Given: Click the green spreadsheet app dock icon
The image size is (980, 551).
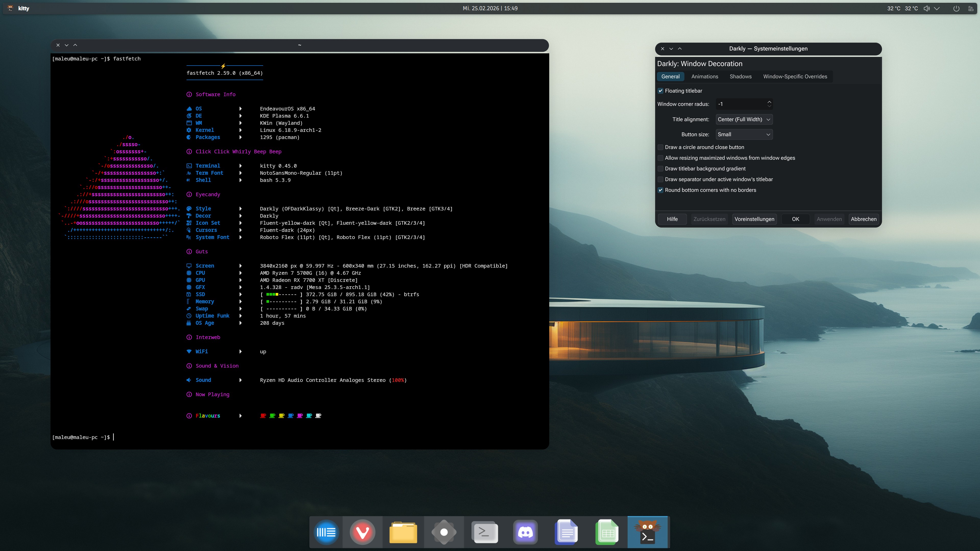Looking at the screenshot, I should 607,532.
